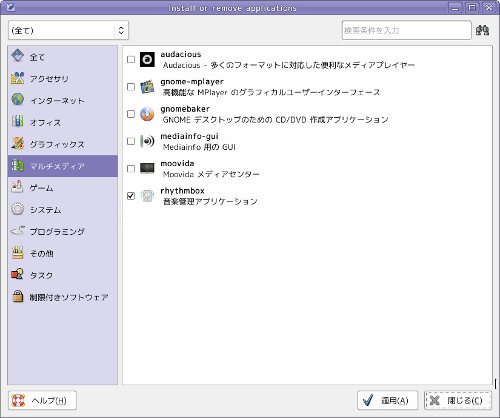The width and height of the screenshot is (500, 418).
Task: Click the Apply 適用(A) button
Action: (387, 400)
